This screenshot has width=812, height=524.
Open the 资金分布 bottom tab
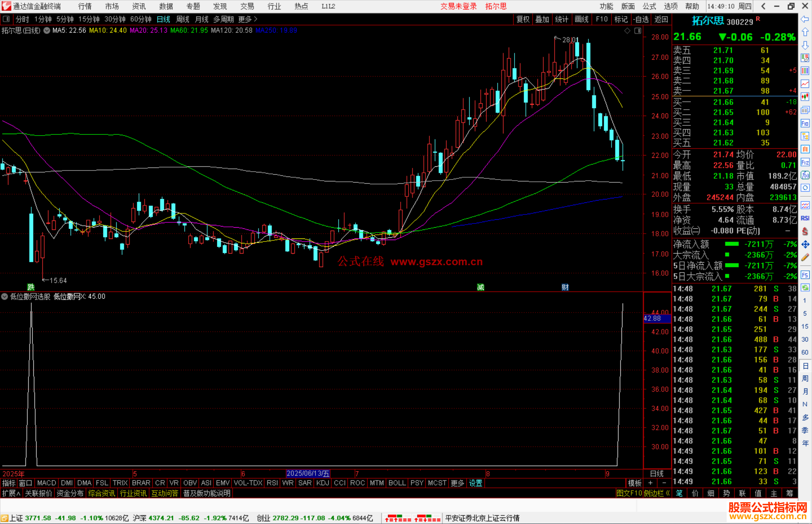(70, 493)
